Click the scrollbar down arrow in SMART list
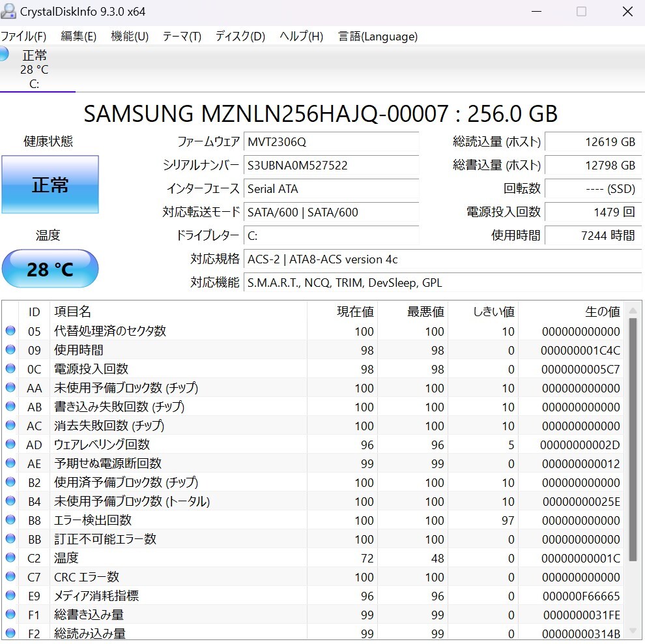Screen dimensions: 645x644 coord(633,631)
